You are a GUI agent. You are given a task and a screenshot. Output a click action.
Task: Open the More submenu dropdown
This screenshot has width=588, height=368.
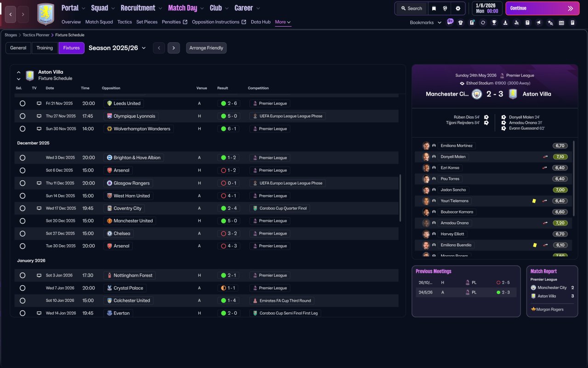point(283,22)
